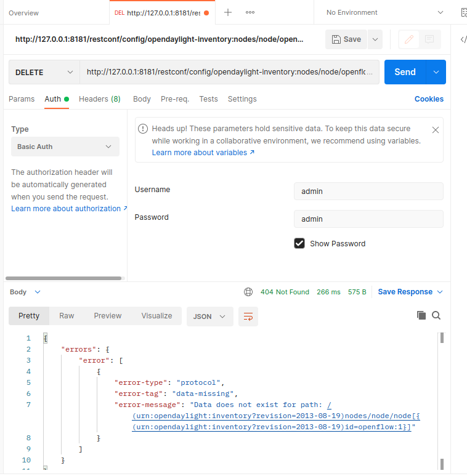The width and height of the screenshot is (467, 476).
Task: Click the new tab plus icon
Action: [228, 12]
